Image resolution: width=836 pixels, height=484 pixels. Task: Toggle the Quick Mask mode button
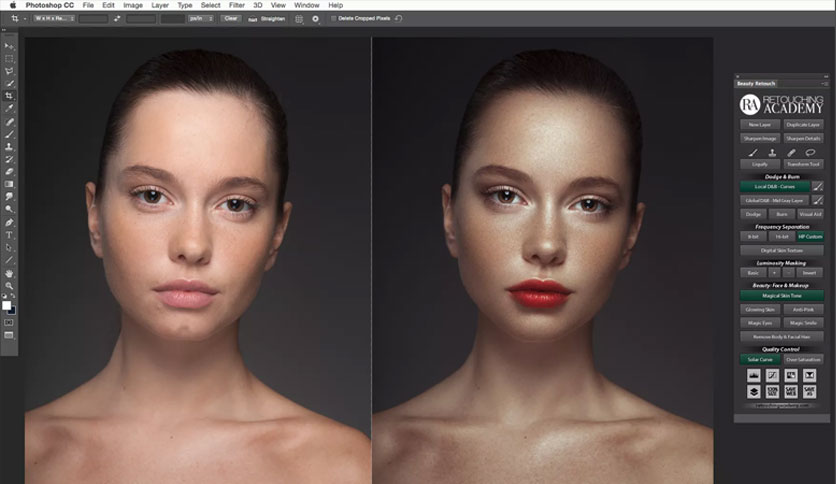click(x=9, y=322)
